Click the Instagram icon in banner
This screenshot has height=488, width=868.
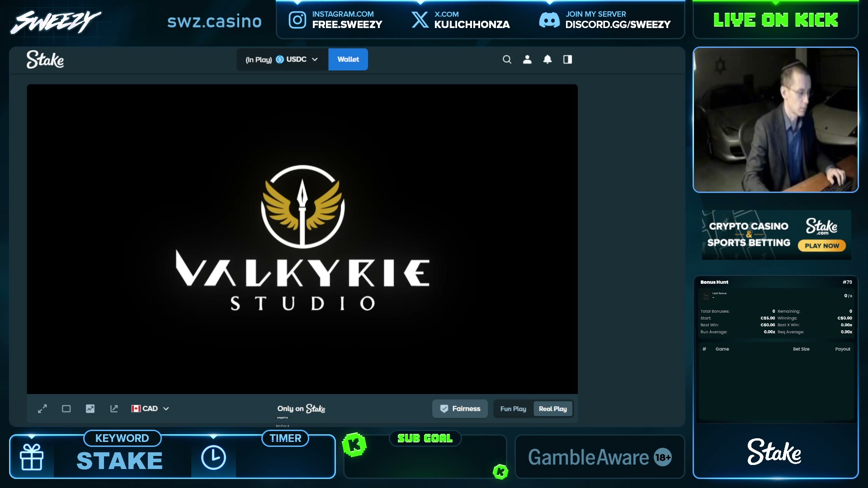(x=297, y=20)
